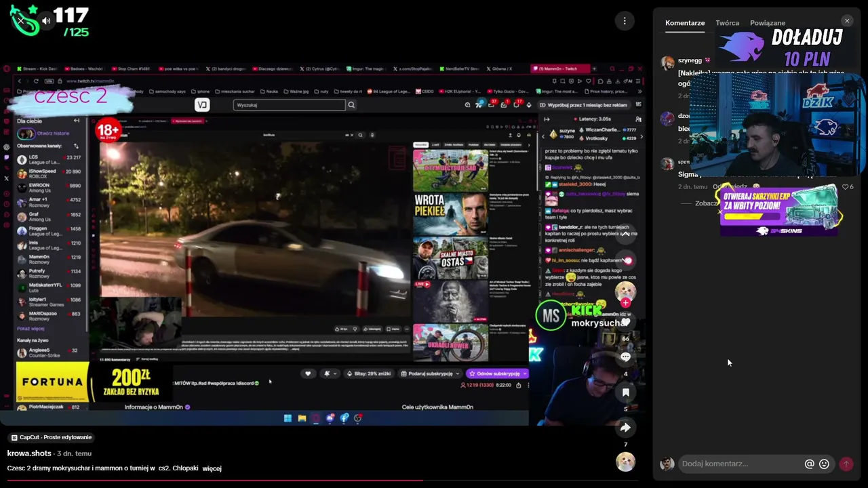Click your avatar beside the comment box
This screenshot has width=868, height=488.
pyautogui.click(x=667, y=464)
